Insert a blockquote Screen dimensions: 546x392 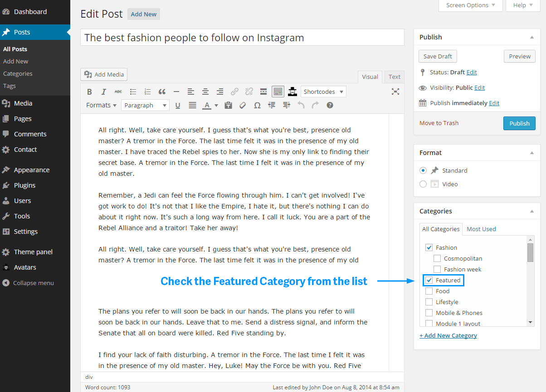(162, 92)
